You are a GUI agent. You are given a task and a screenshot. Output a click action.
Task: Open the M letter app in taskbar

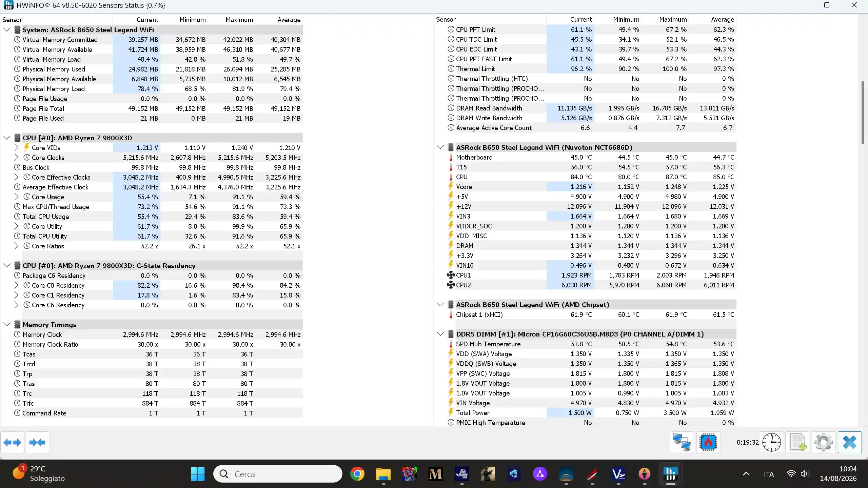point(435,474)
